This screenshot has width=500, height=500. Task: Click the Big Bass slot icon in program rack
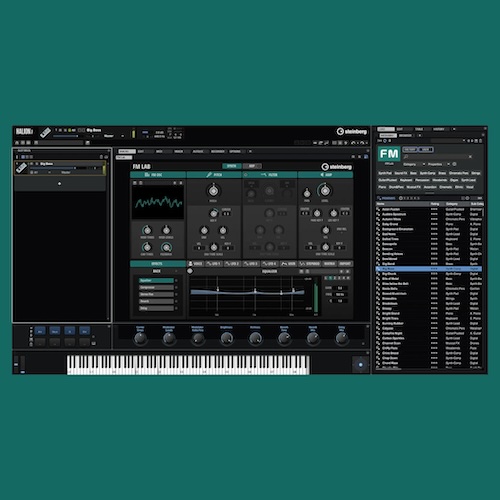[22, 168]
